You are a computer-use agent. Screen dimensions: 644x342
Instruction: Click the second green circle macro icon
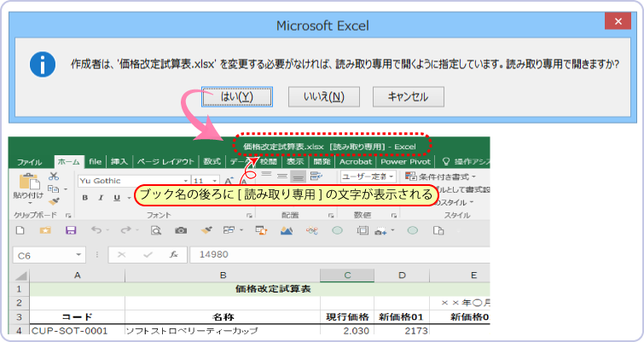point(412,230)
